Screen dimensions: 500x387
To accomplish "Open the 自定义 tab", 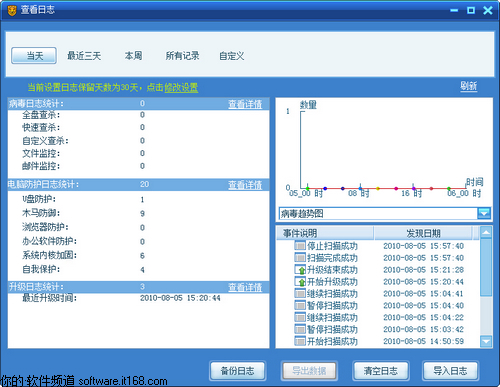I will pos(232,56).
